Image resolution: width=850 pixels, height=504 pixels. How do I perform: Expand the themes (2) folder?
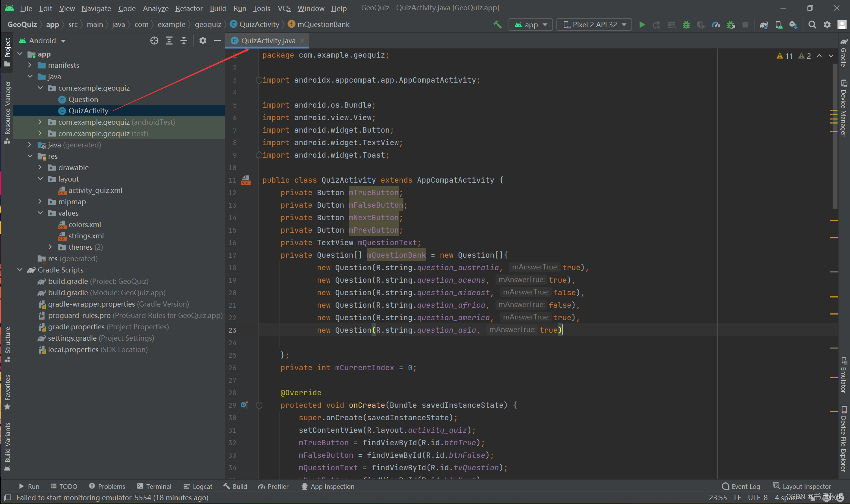pos(50,247)
